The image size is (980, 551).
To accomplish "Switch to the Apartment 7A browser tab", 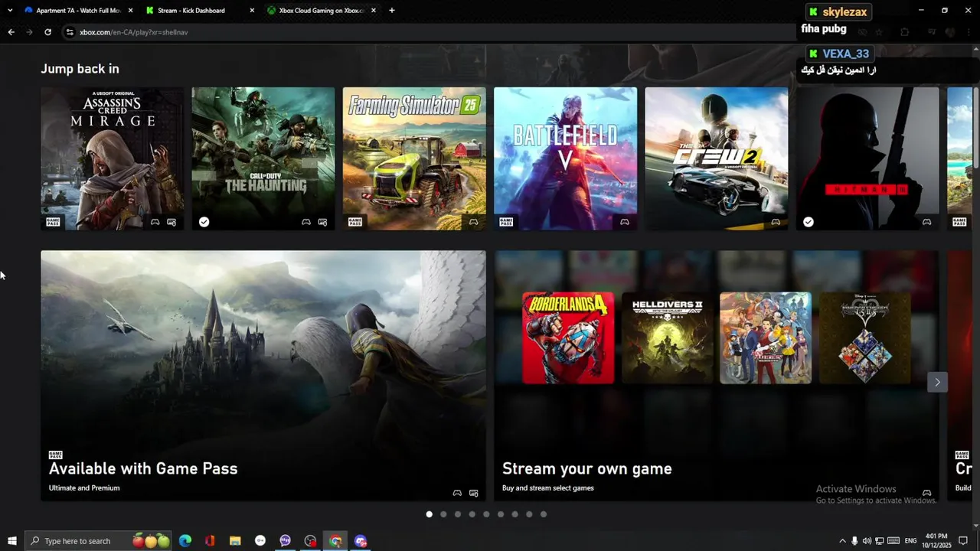I will coord(78,11).
